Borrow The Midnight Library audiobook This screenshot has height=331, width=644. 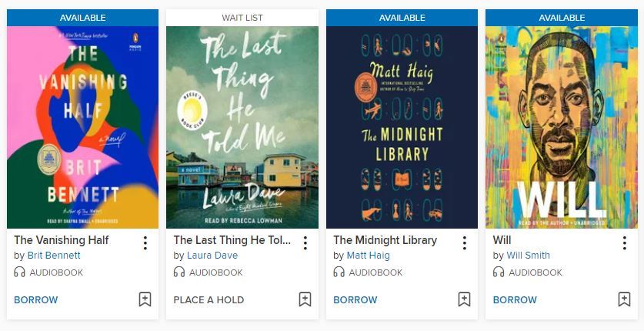coord(355,299)
